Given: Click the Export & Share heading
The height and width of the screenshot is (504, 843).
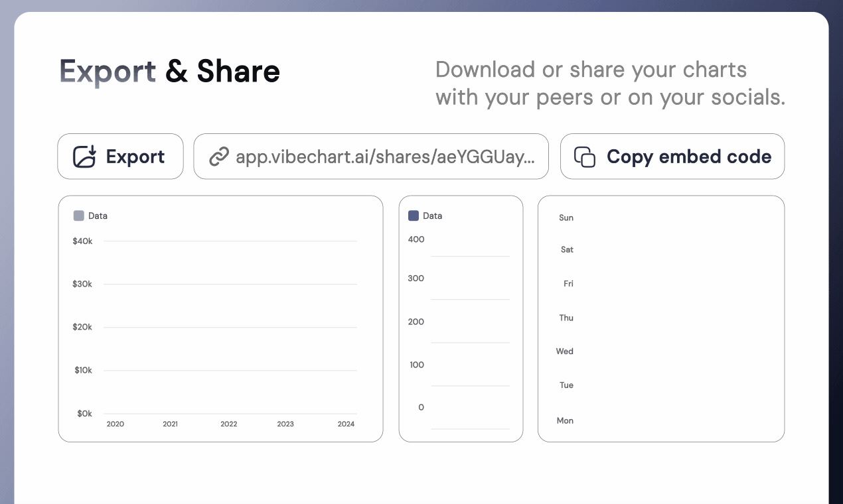Looking at the screenshot, I should [170, 71].
